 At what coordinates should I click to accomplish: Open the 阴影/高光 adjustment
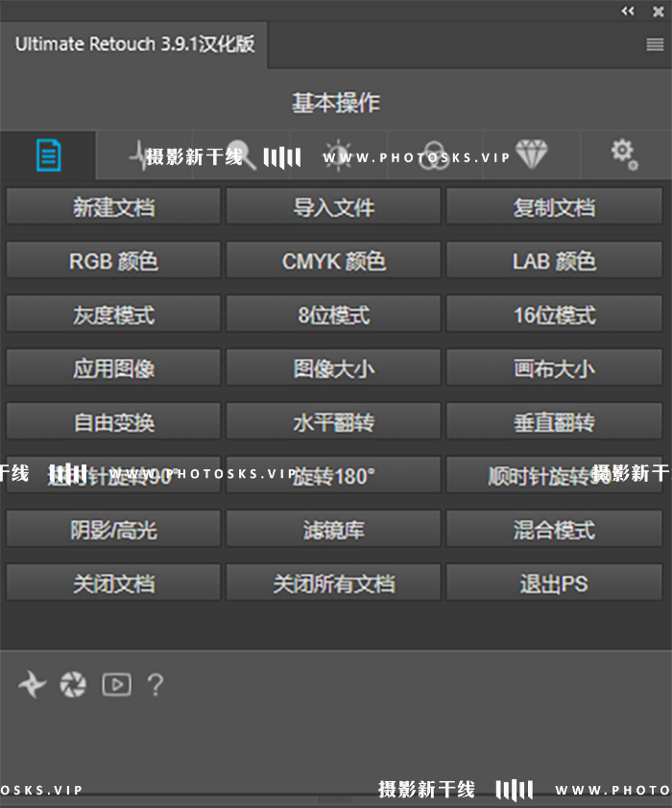click(x=113, y=529)
